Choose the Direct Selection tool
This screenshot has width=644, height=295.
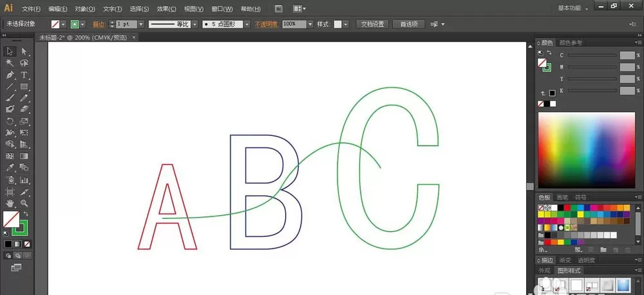[24, 52]
